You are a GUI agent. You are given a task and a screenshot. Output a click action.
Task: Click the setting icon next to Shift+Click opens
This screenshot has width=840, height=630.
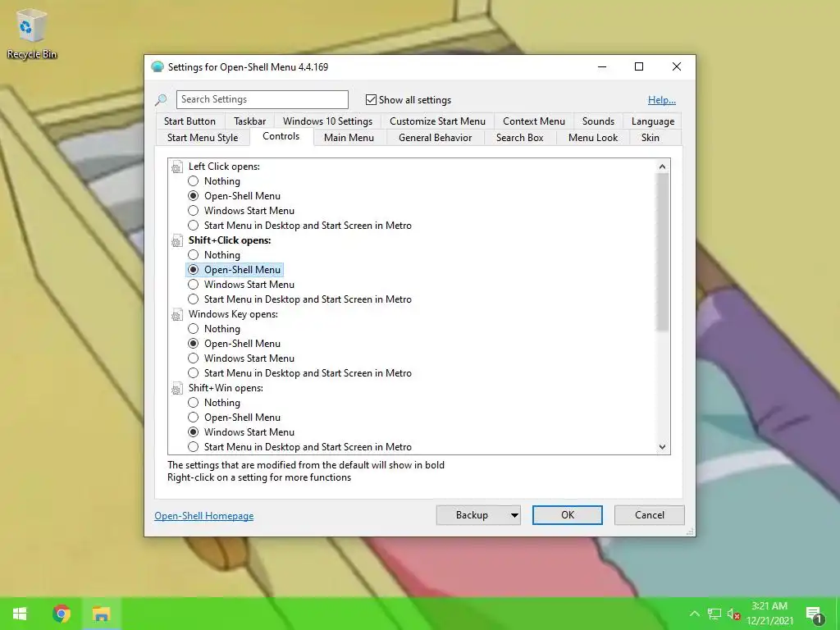(x=177, y=241)
